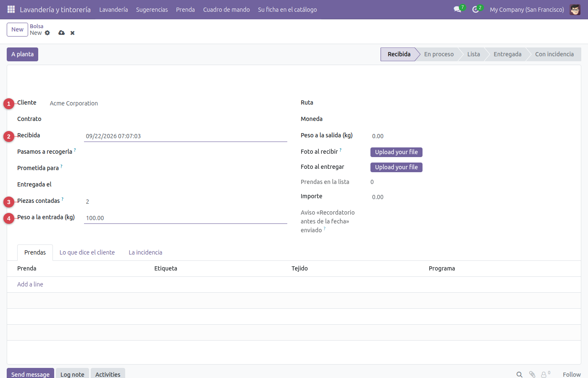
Task: Upload file for Foto al entregar
Action: click(396, 167)
